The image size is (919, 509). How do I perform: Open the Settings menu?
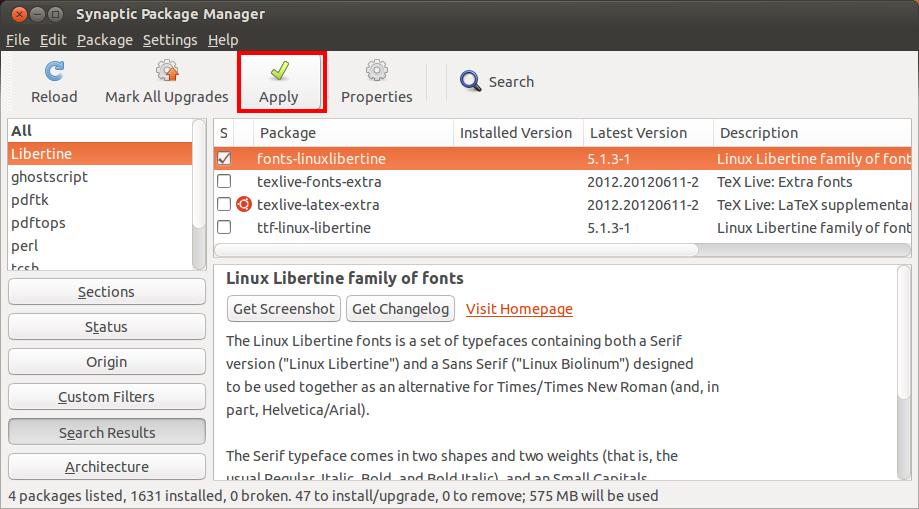170,40
